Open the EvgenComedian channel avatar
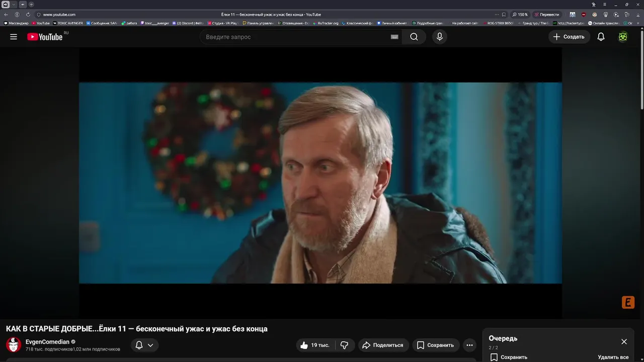This screenshot has width=644, height=362. [x=14, y=345]
